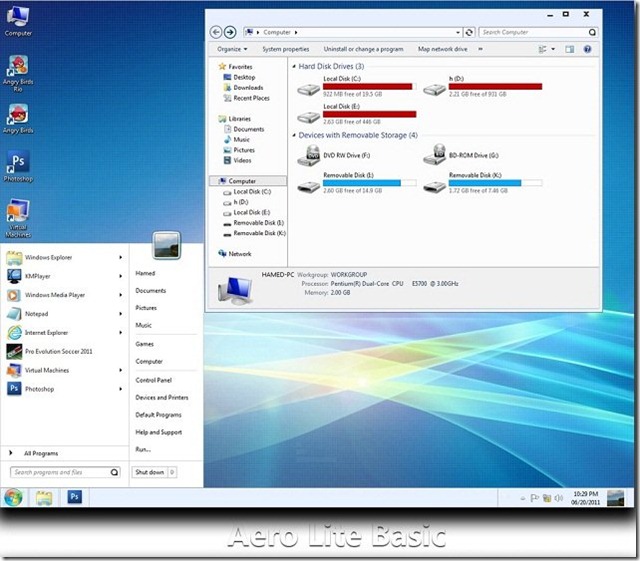Click the Start orb on the taskbar
Image resolution: width=640 pixels, height=561 pixels.
point(13,497)
